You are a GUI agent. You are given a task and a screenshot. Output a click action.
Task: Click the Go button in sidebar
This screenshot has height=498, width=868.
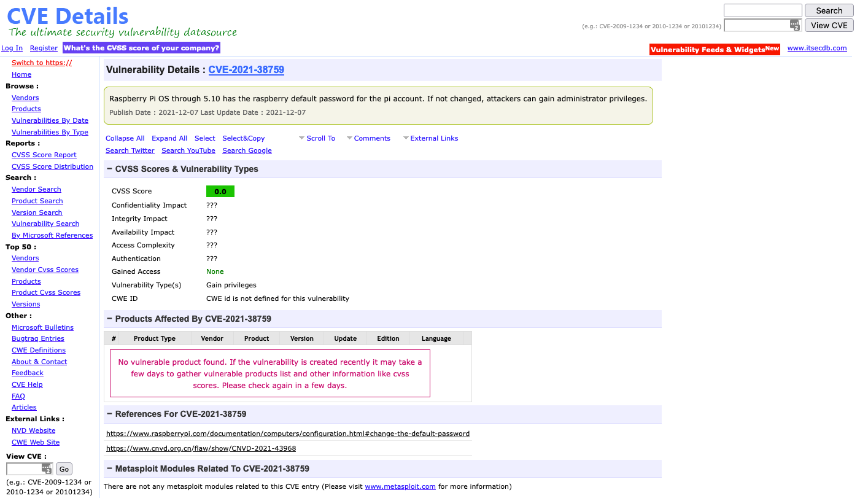(x=64, y=469)
